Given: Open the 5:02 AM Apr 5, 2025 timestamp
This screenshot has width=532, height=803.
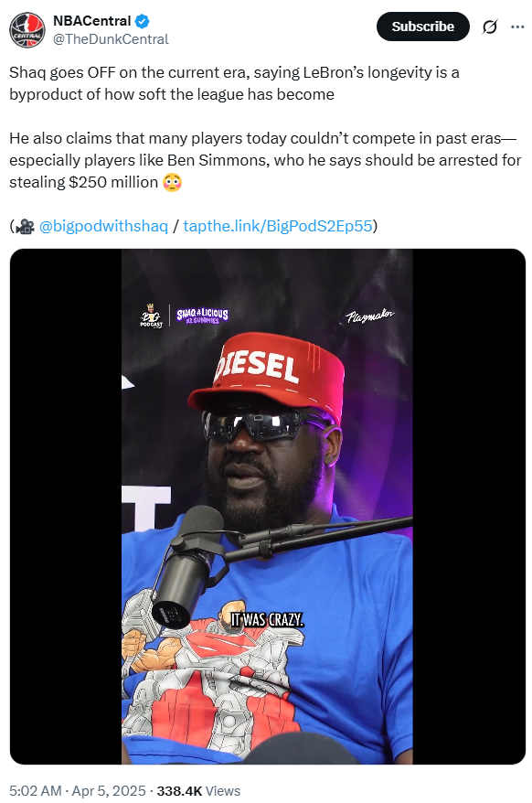Looking at the screenshot, I should point(78,791).
